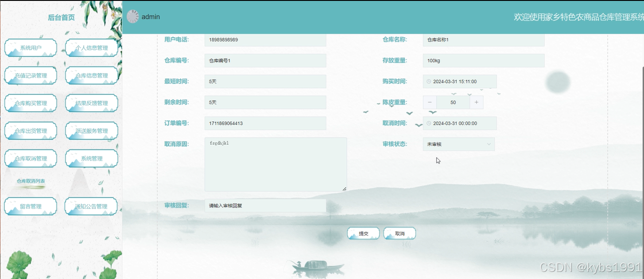Click the 取消 button

pos(400,233)
